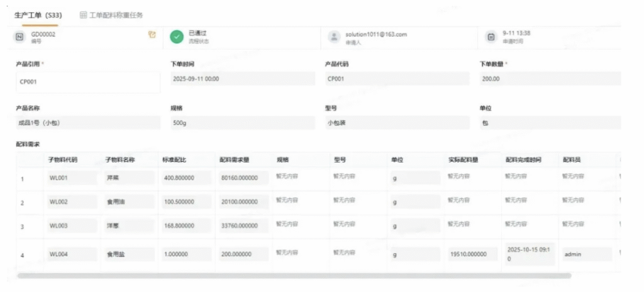Select the WL001 material code cell
Viewport: 644px width, 292px height.
tap(71, 178)
